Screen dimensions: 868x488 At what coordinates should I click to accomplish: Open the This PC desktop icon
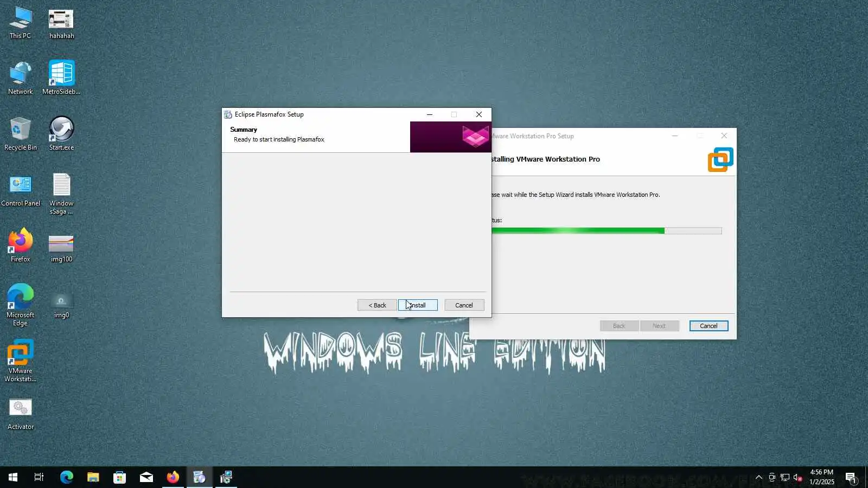coord(20,23)
